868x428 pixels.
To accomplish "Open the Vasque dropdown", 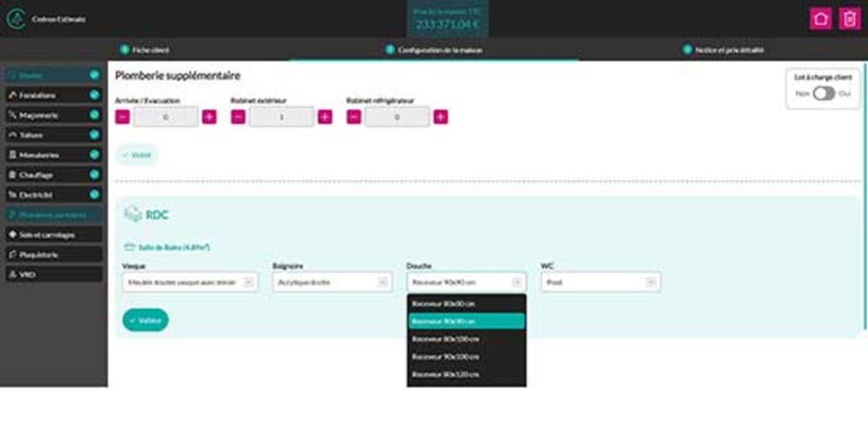I will coord(190,282).
